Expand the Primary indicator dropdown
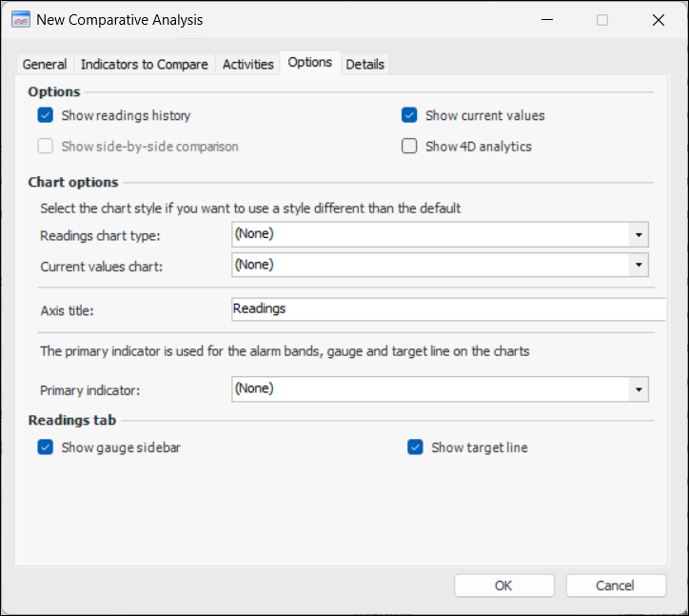Image resolution: width=689 pixels, height=616 pixels. click(638, 388)
